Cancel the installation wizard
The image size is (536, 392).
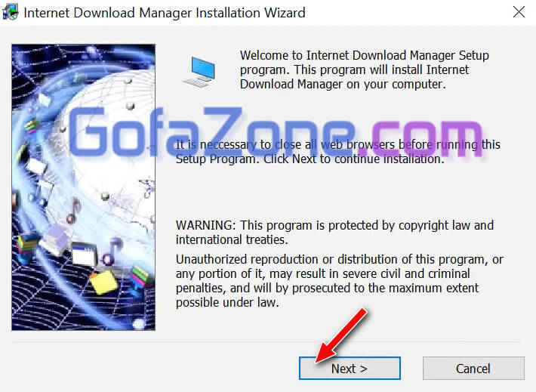click(473, 369)
